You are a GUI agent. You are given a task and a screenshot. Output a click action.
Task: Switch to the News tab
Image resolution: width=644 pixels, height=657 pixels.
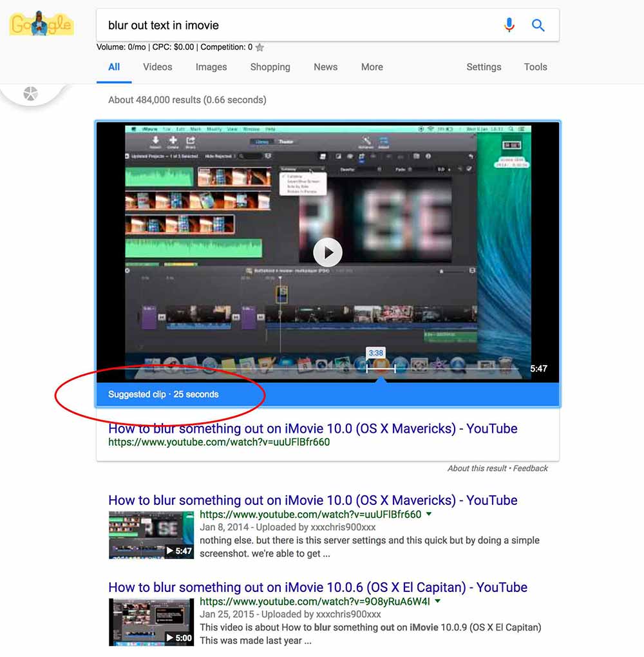(x=326, y=67)
